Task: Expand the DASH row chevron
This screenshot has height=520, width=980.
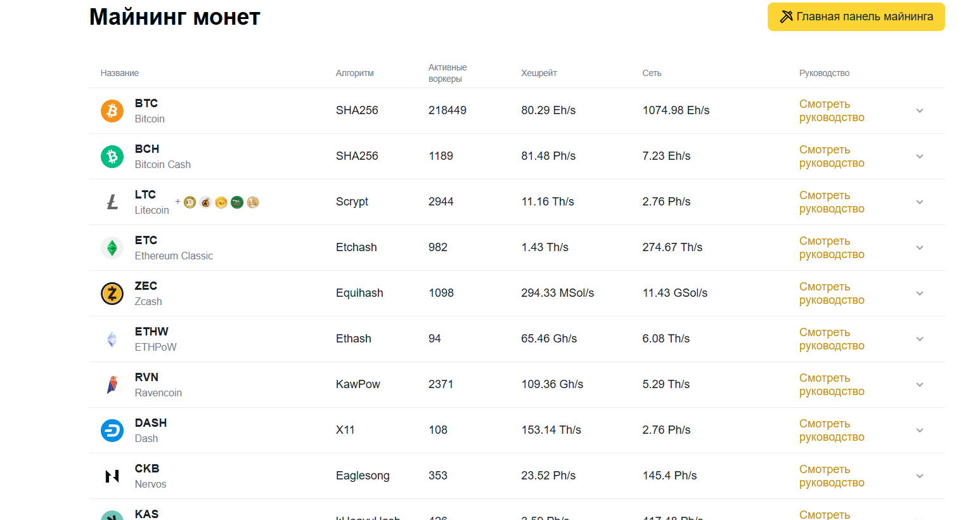Action: [920, 431]
